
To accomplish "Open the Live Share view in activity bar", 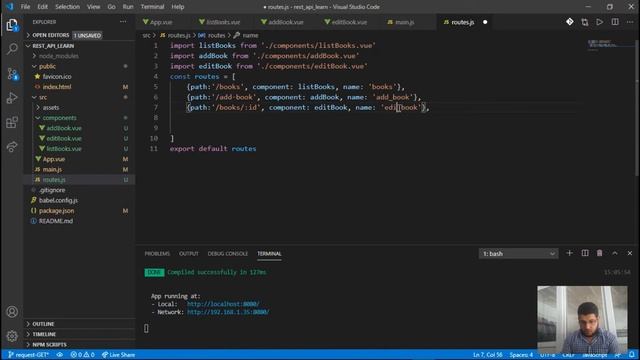I will [12, 147].
